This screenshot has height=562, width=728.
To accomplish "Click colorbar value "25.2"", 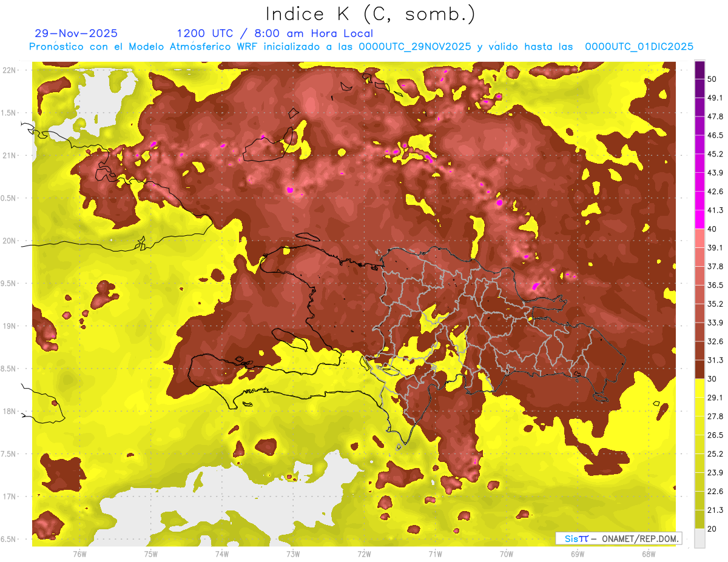I will click(x=715, y=454).
